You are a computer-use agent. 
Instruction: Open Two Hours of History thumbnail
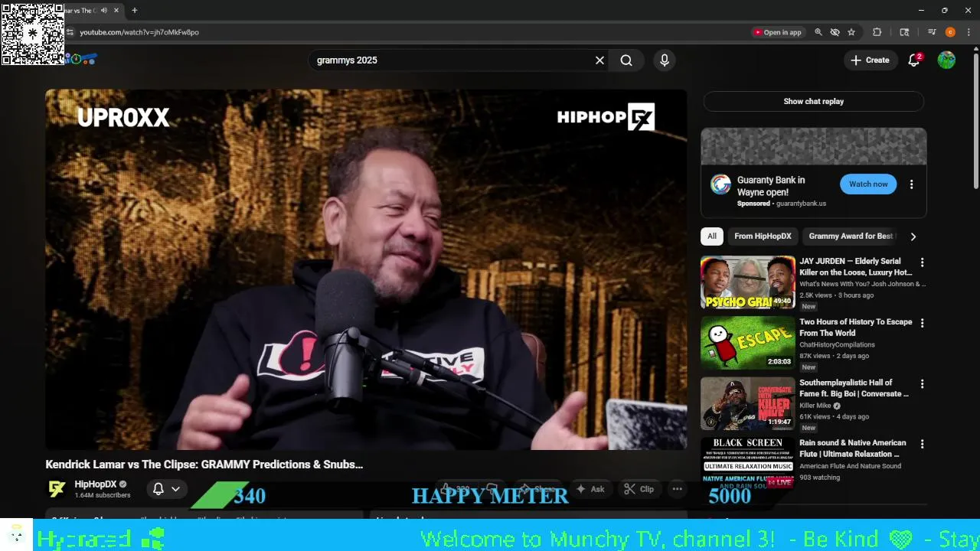748,343
